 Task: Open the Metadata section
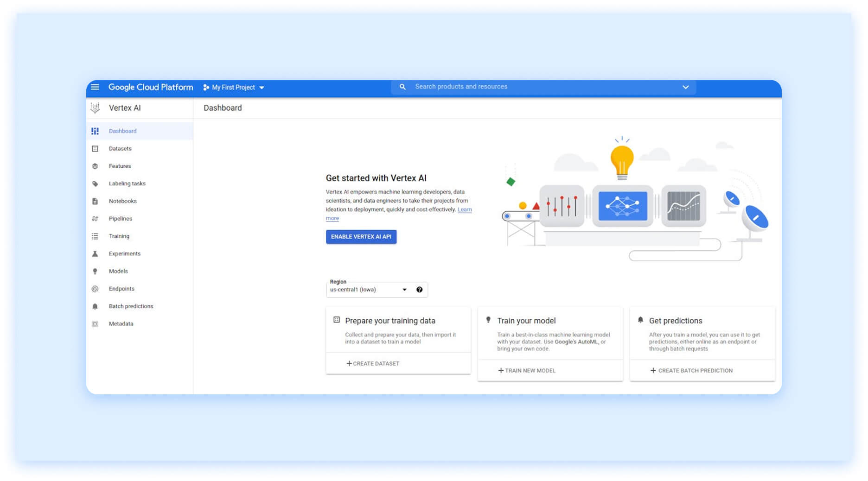point(121,323)
